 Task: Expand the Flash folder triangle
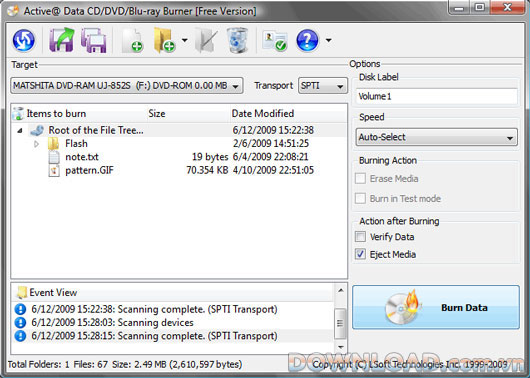pyautogui.click(x=36, y=144)
